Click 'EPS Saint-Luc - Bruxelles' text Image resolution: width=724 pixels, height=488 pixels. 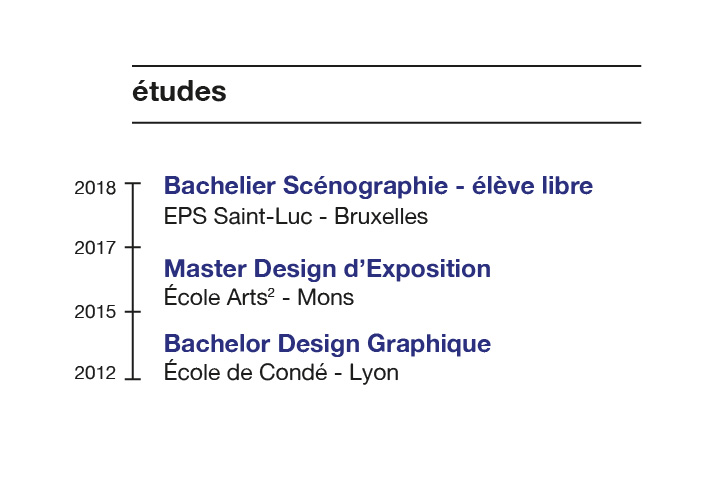296,217
